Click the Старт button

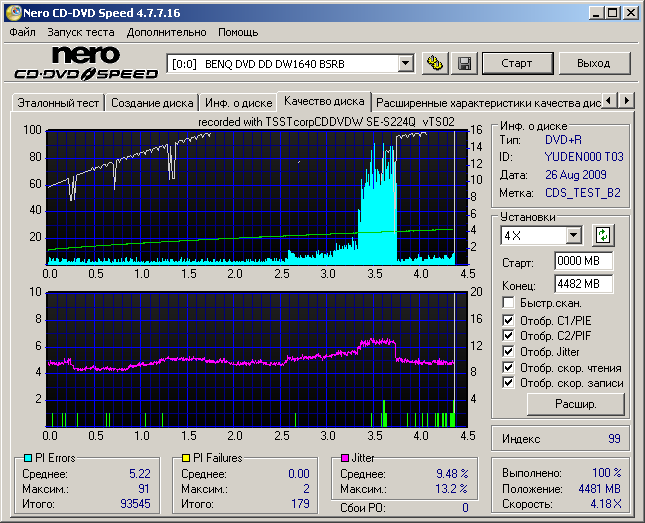[x=517, y=63]
